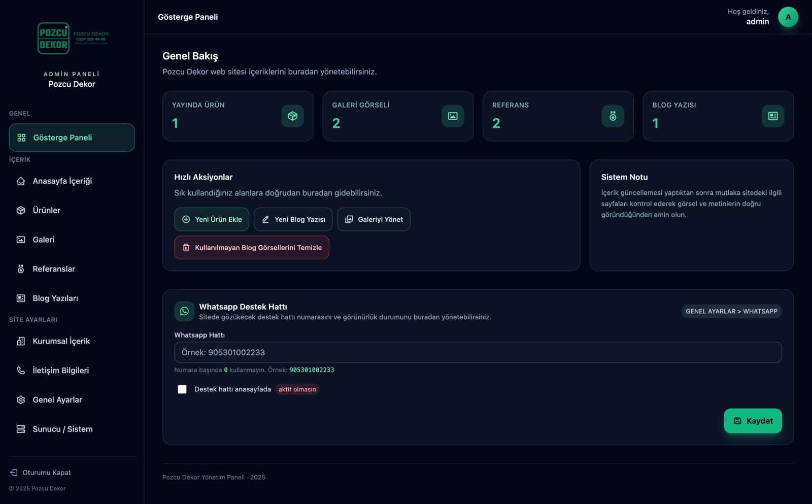Click the image icon on Galeri Görseli card

click(x=453, y=116)
